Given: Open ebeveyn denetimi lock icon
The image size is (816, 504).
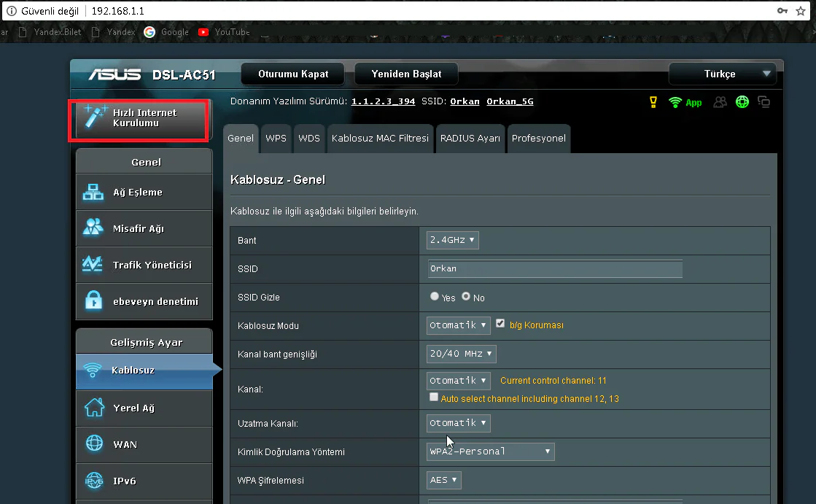Looking at the screenshot, I should coord(93,301).
